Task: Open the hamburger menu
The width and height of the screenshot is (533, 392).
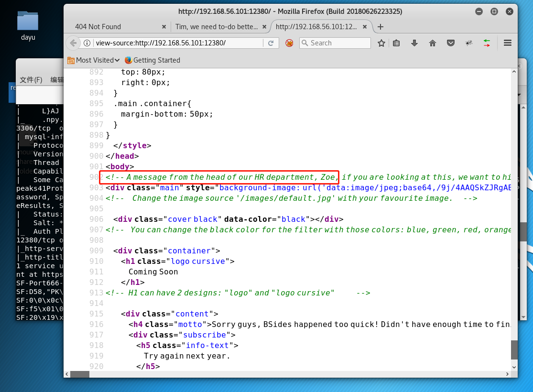Action: pyautogui.click(x=508, y=43)
